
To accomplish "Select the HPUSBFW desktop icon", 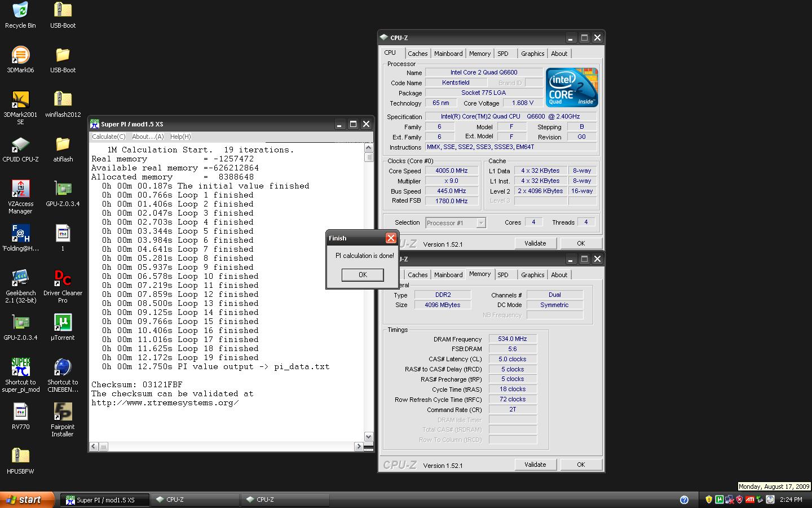I will (20, 461).
